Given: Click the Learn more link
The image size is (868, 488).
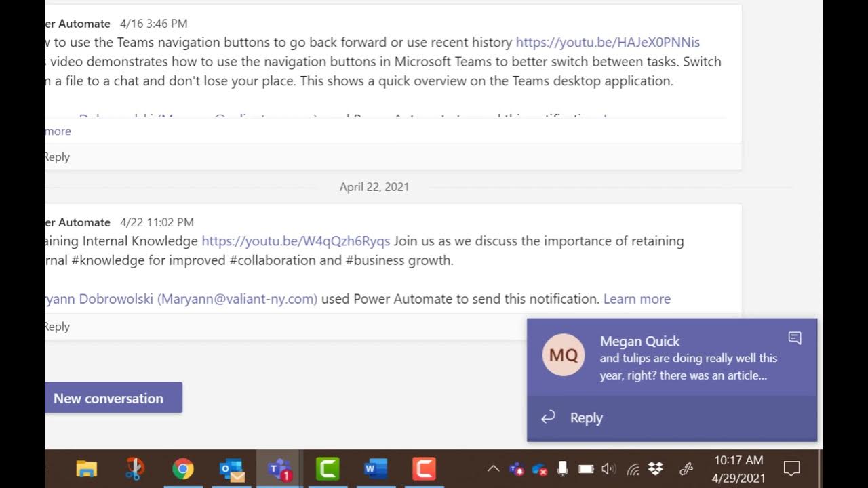Looking at the screenshot, I should (637, 299).
